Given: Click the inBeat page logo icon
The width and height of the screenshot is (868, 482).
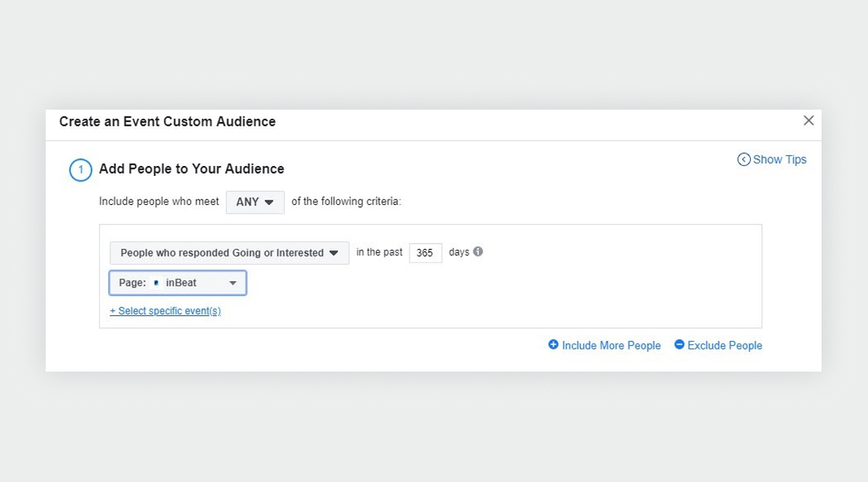Looking at the screenshot, I should pos(156,282).
